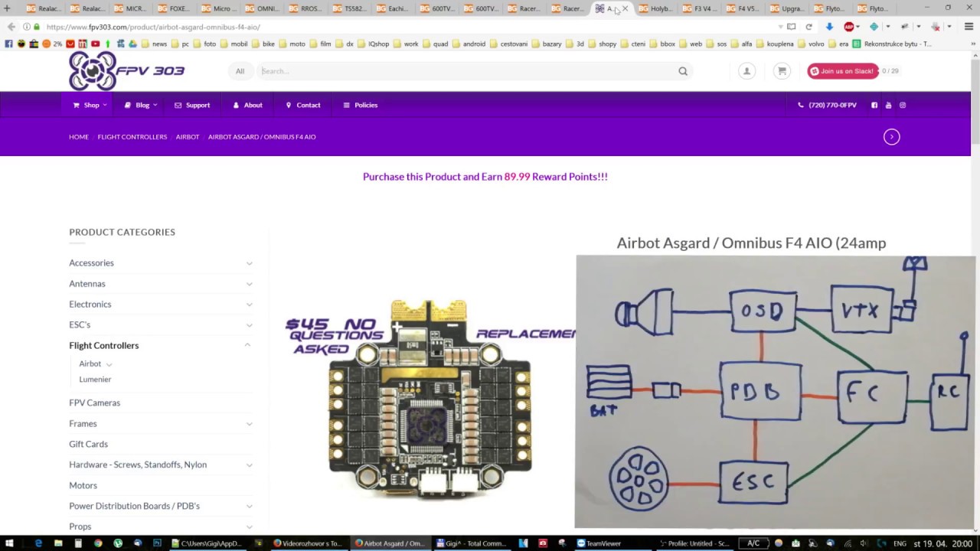Expand the Airbot subcategory chevron
Screen dimensions: 980x551
[x=109, y=364]
